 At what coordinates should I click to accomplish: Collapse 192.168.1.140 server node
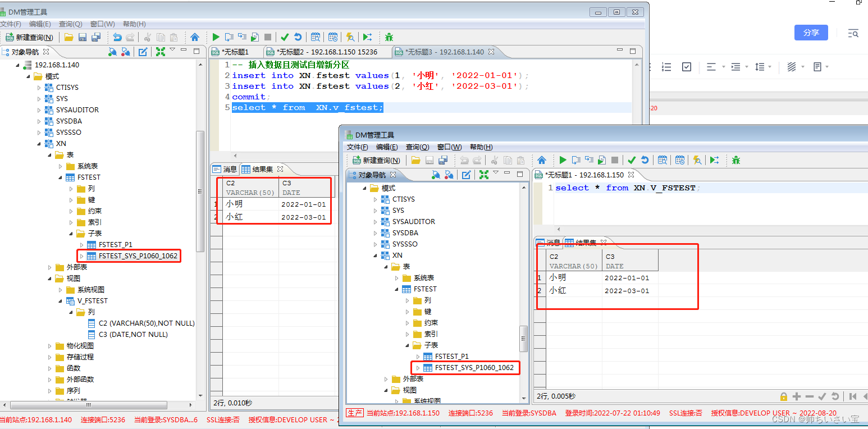click(17, 65)
